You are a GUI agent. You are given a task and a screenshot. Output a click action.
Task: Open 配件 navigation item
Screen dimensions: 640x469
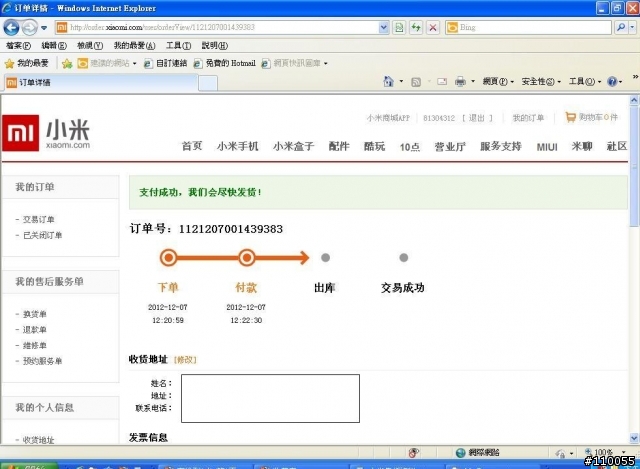tap(339, 146)
